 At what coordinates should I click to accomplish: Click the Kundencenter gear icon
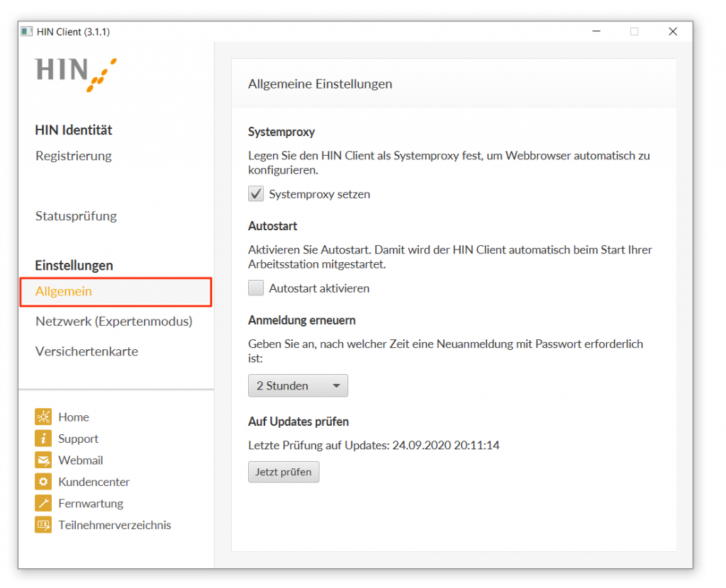pyautogui.click(x=43, y=482)
